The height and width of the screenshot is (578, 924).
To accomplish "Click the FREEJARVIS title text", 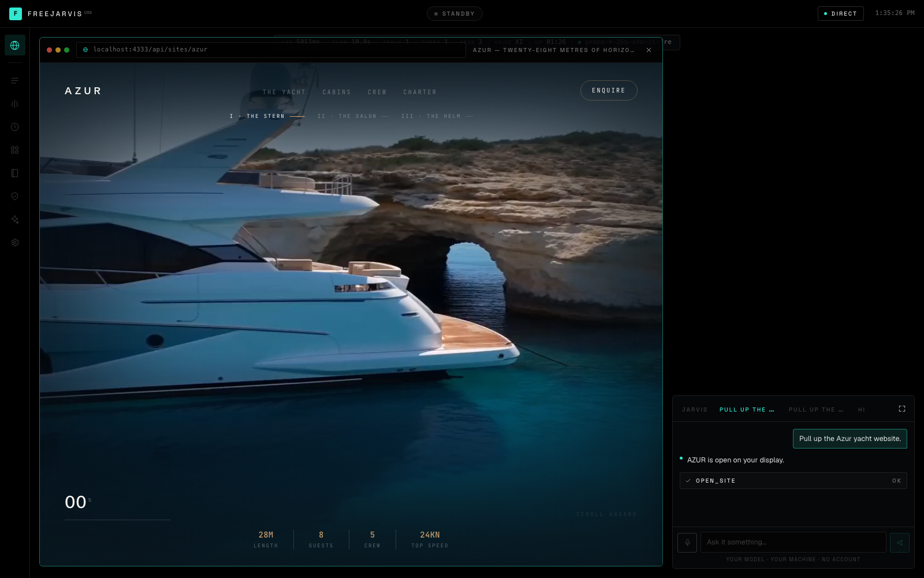I will tap(55, 14).
